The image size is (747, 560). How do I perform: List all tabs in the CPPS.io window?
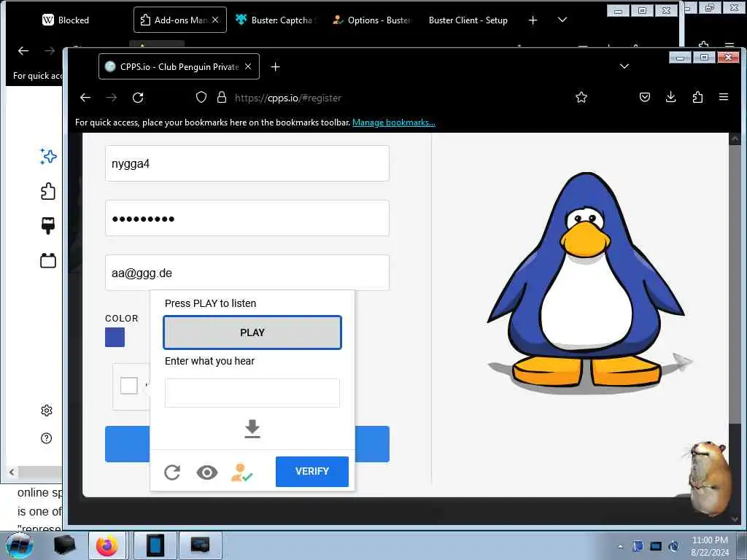click(x=624, y=66)
